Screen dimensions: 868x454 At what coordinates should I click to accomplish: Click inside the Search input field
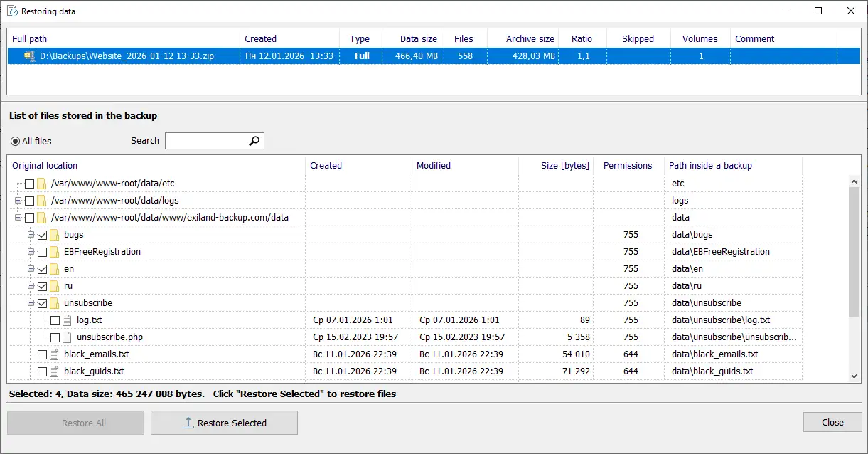coord(206,141)
